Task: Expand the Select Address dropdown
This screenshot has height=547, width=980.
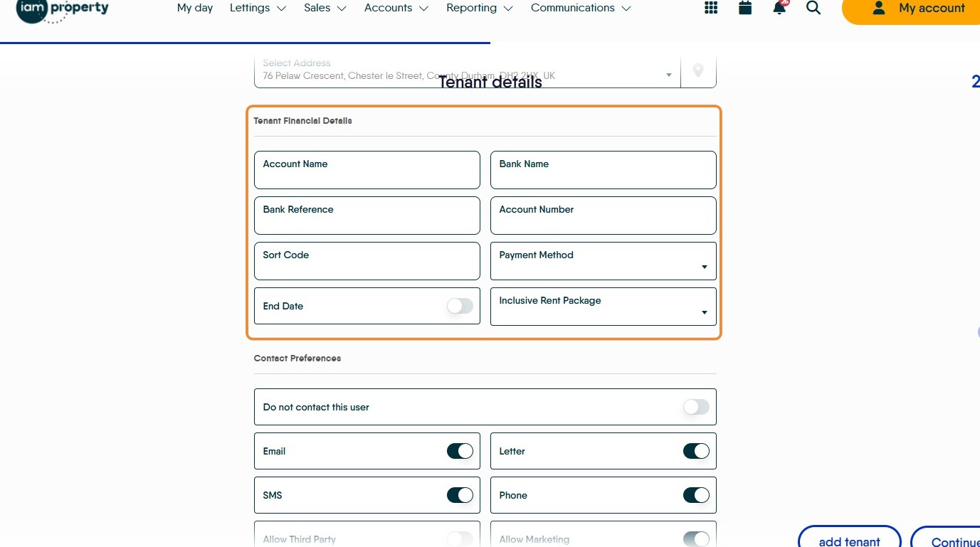Action: point(668,75)
